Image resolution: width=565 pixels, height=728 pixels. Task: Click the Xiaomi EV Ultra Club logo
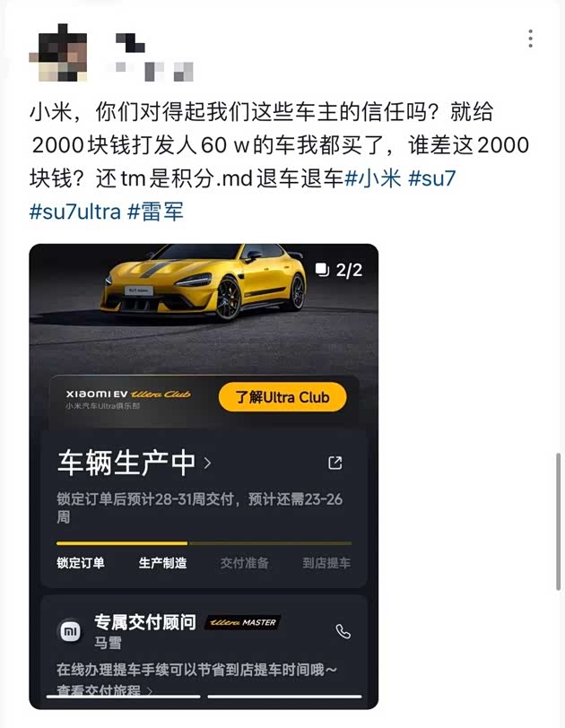[x=128, y=399]
